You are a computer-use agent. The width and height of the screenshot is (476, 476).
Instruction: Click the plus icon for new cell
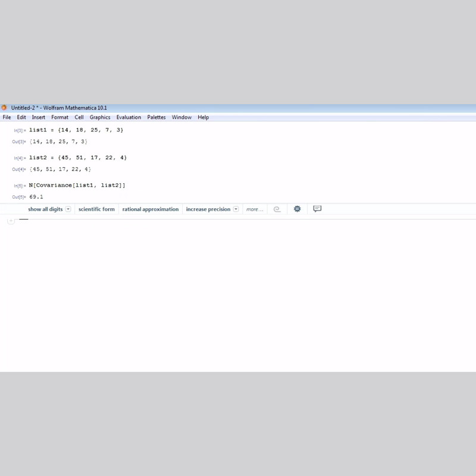[11, 221]
